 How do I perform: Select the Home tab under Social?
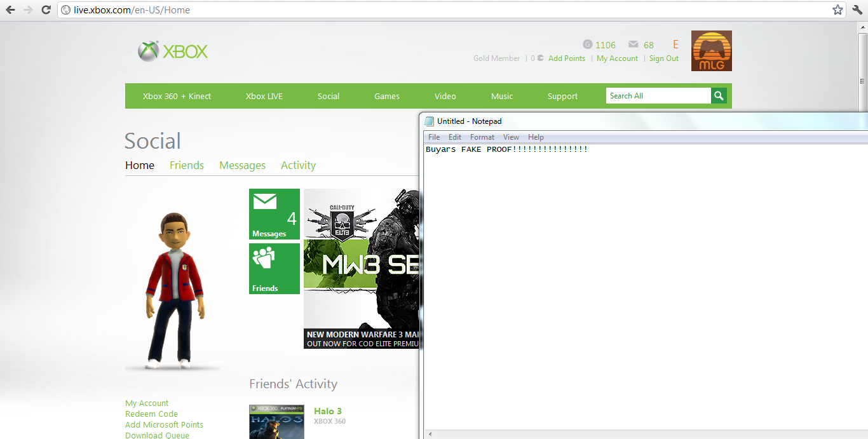click(140, 165)
